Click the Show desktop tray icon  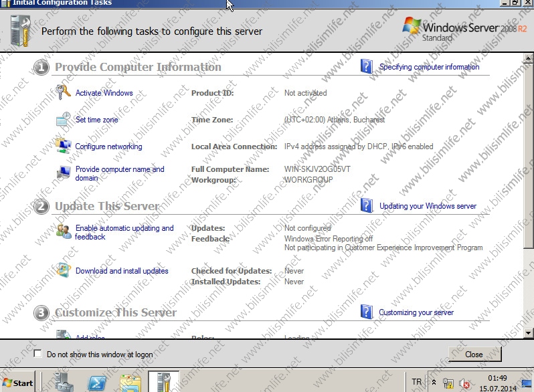point(527,383)
